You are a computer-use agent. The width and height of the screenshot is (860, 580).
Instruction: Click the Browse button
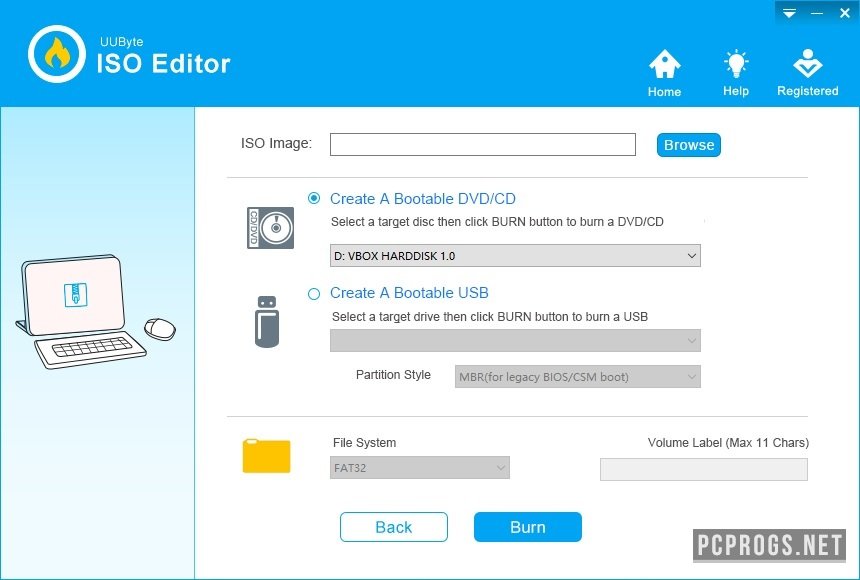688,145
